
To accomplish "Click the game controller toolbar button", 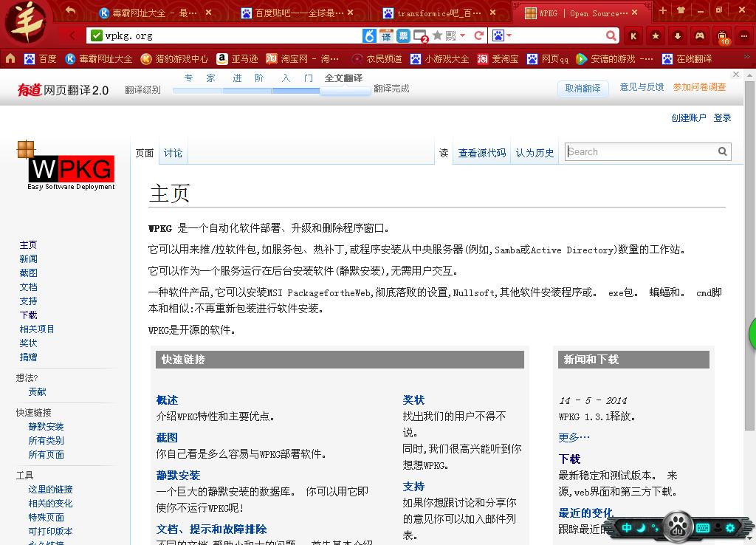I will tap(700, 35).
